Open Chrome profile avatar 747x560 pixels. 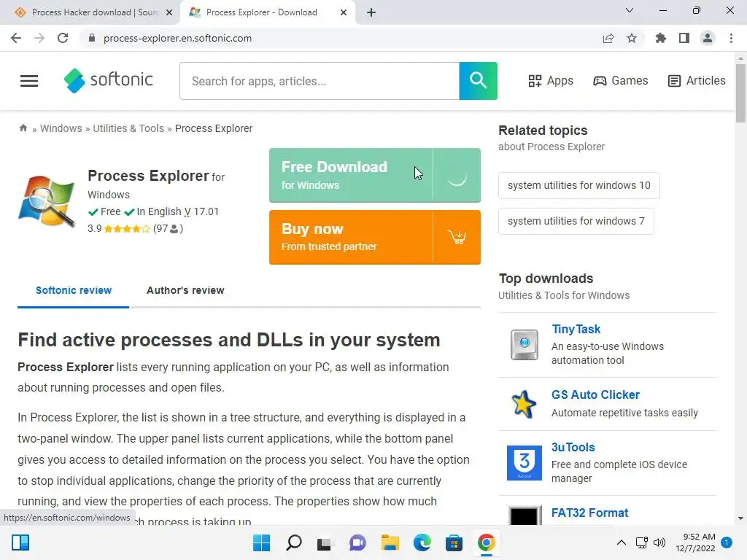[708, 38]
